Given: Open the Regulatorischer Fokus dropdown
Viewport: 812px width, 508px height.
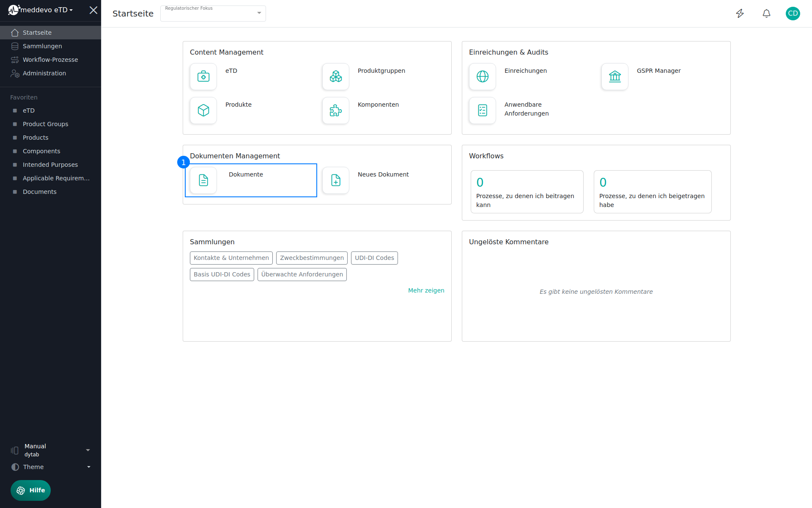Looking at the screenshot, I should point(213,14).
